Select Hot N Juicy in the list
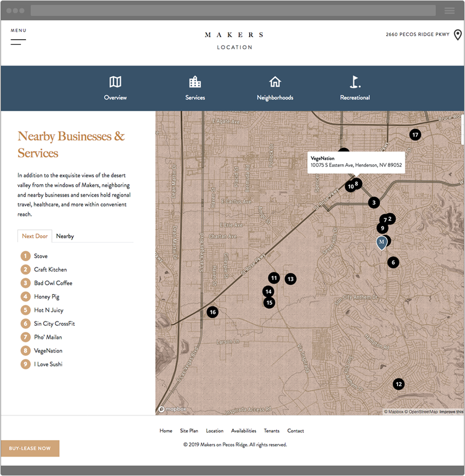This screenshot has height=476, width=465. coord(49,310)
